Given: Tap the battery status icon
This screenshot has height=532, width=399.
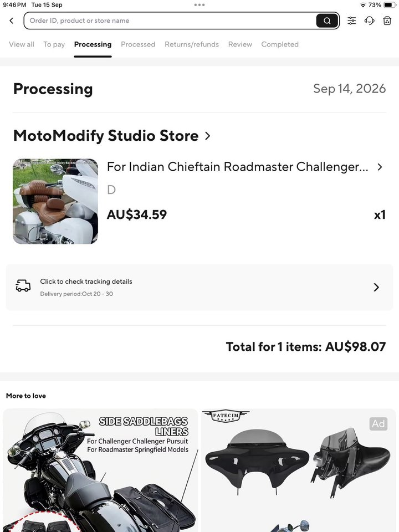Looking at the screenshot, I should [x=390, y=5].
